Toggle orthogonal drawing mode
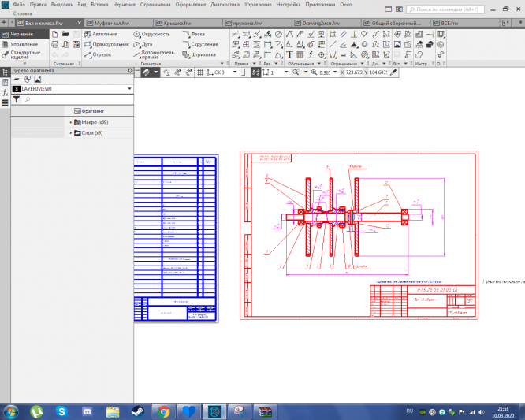Screen dimensions: 525x420 coord(243,72)
